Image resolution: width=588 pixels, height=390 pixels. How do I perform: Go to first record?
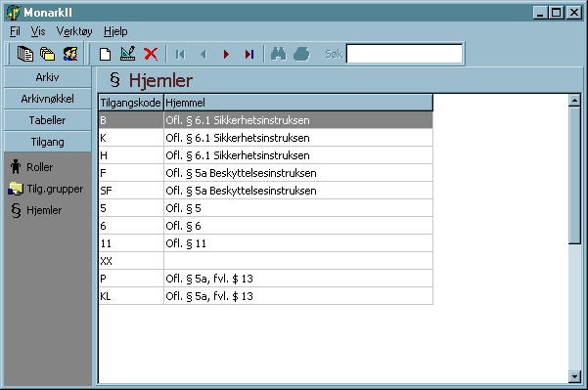pos(180,55)
